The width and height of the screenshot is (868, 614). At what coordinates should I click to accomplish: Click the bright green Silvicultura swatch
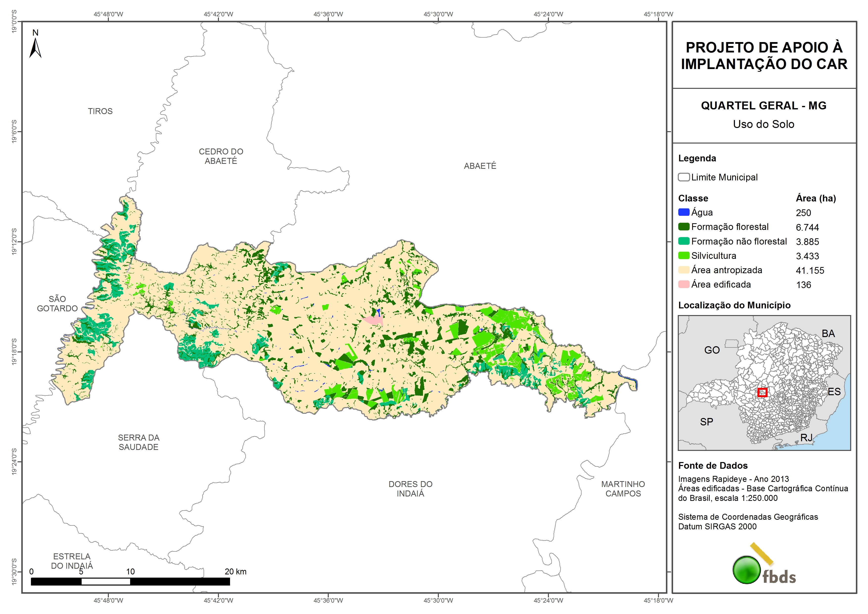point(683,255)
